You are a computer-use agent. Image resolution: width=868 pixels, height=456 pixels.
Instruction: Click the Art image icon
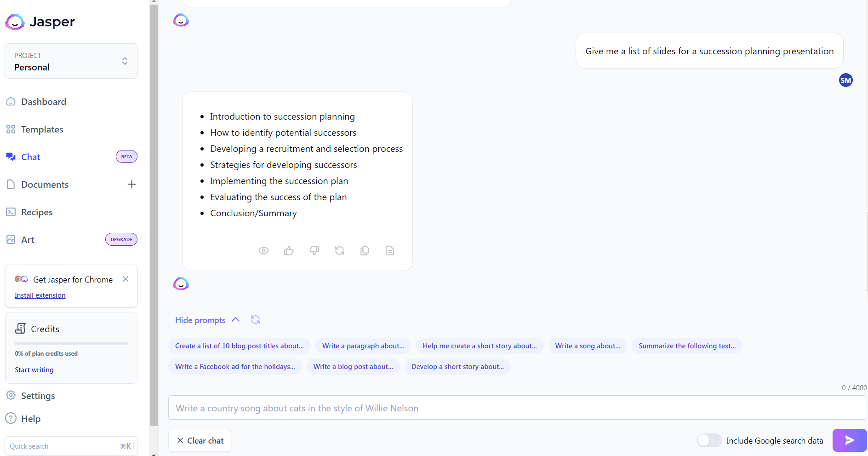pos(11,240)
